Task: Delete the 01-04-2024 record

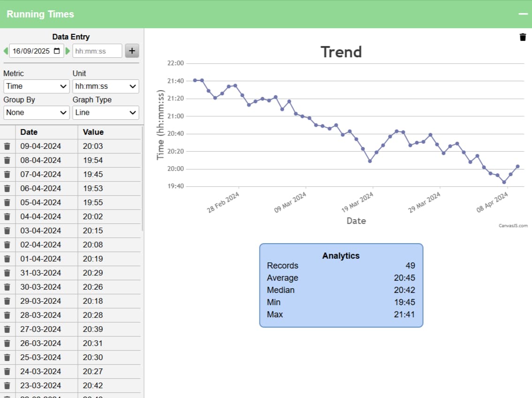Action: (x=7, y=259)
